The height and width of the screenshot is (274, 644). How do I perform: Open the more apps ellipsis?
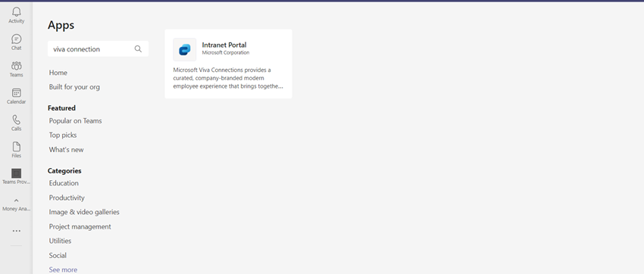[17, 231]
